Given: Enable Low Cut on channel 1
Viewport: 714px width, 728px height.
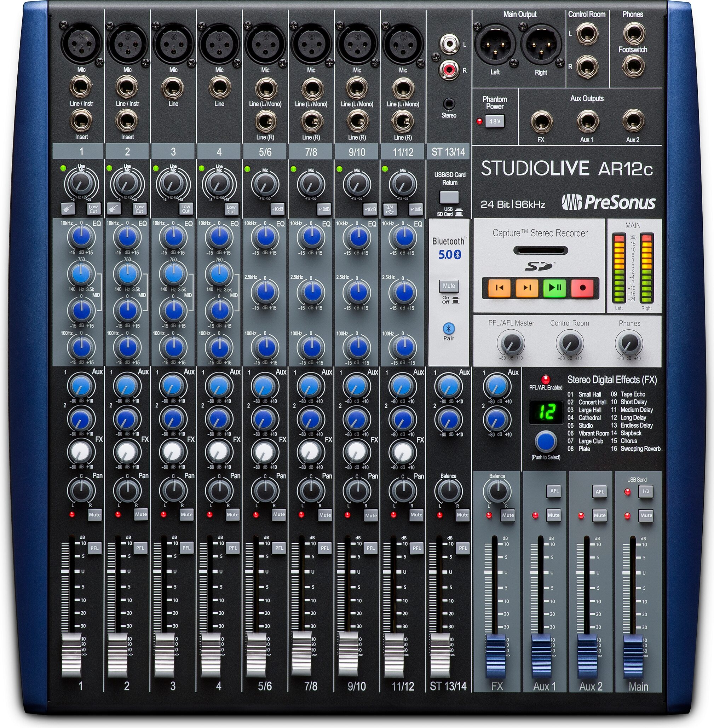Looking at the screenshot, I should tap(93, 209).
